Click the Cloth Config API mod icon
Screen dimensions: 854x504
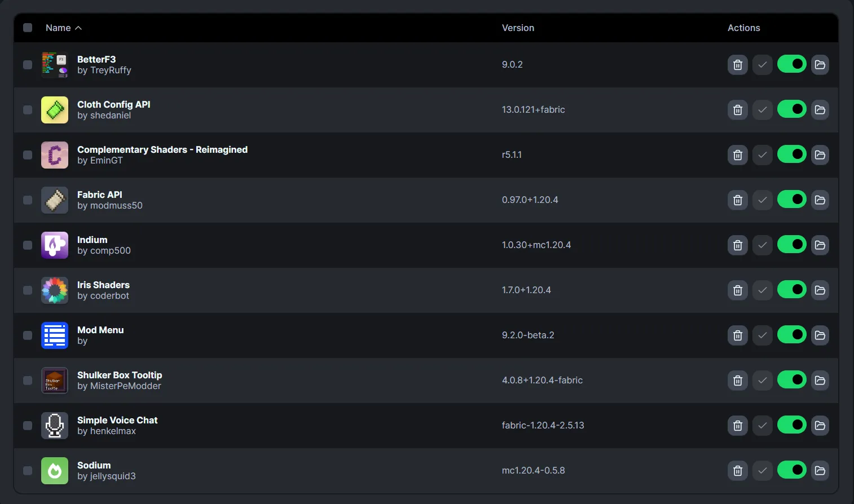click(55, 110)
